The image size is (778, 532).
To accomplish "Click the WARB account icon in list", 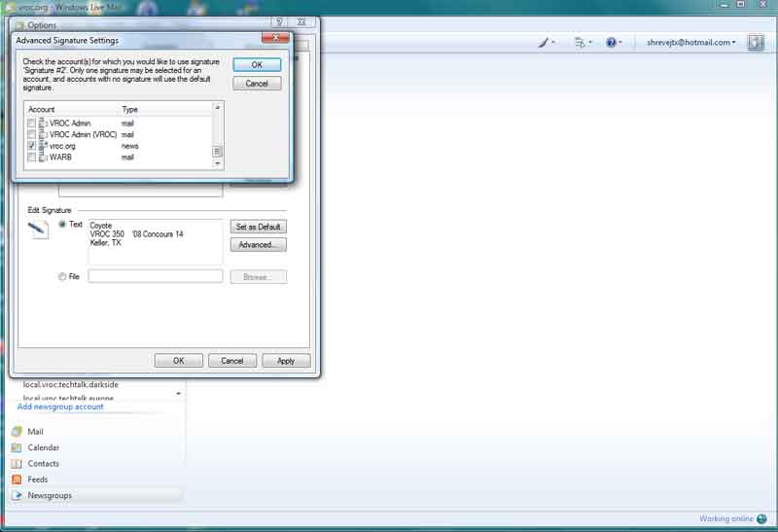I will click(x=43, y=158).
